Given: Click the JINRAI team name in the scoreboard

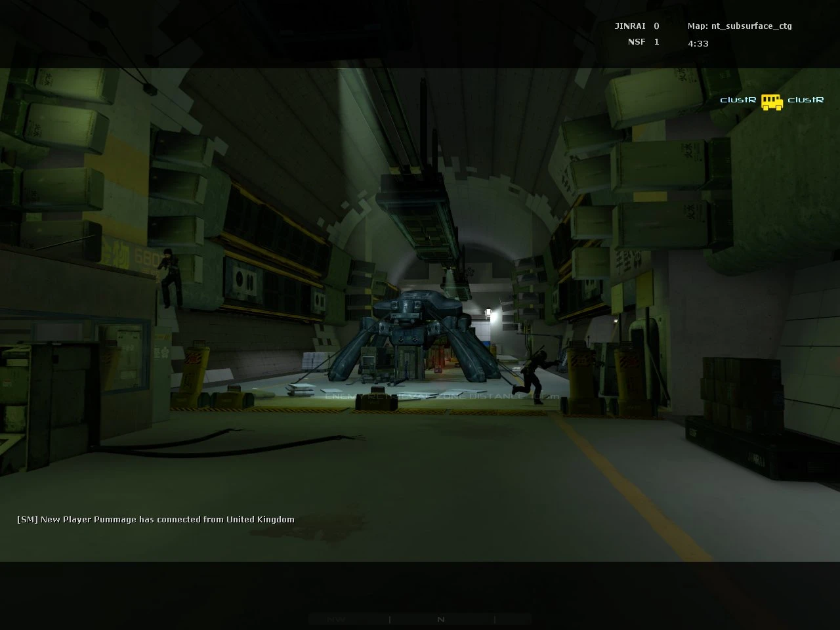Looking at the screenshot, I should (x=629, y=26).
